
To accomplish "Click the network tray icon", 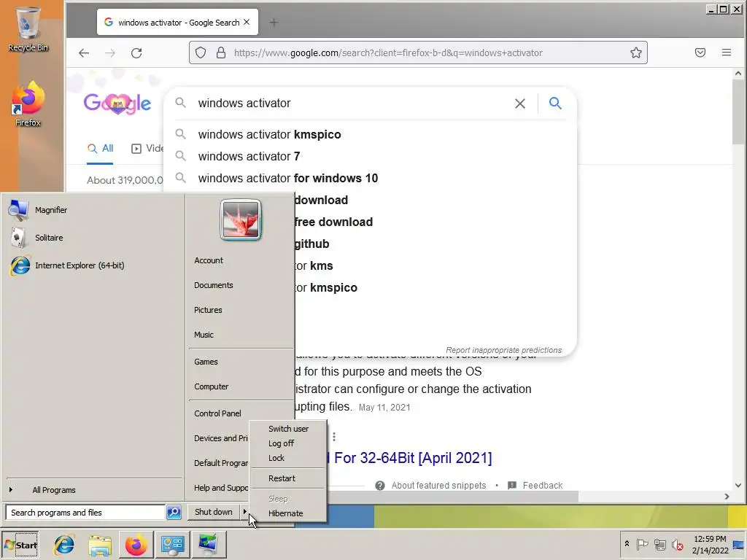I will point(659,544).
